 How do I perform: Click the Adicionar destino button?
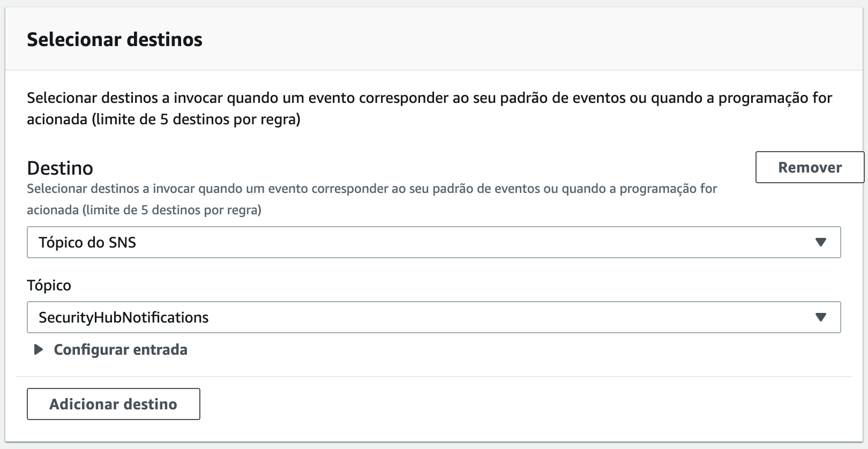[113, 404]
